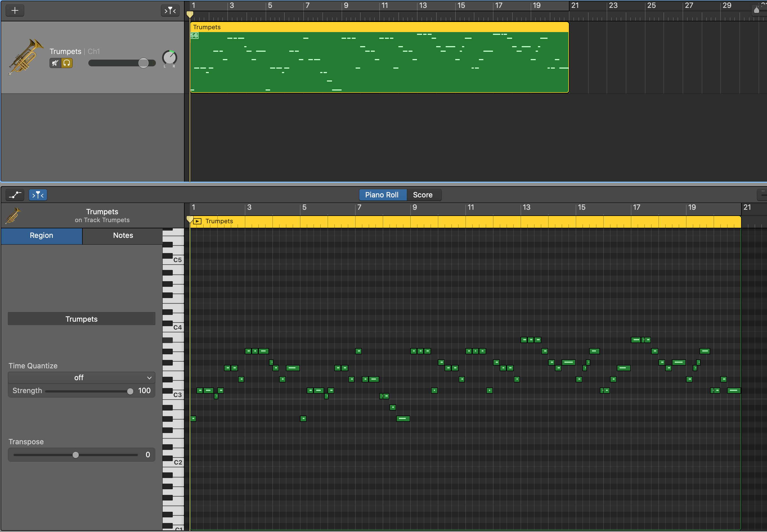
Task: Select the Region tab
Action: click(x=41, y=236)
